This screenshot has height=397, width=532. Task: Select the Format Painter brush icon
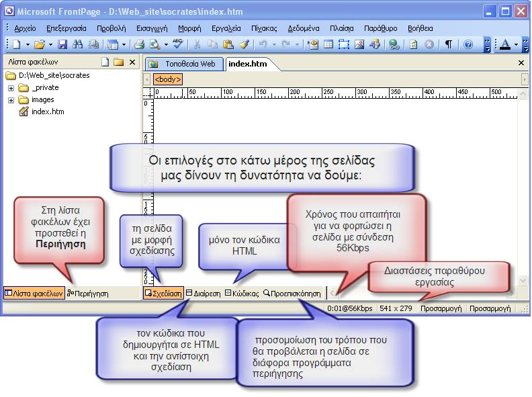click(244, 44)
